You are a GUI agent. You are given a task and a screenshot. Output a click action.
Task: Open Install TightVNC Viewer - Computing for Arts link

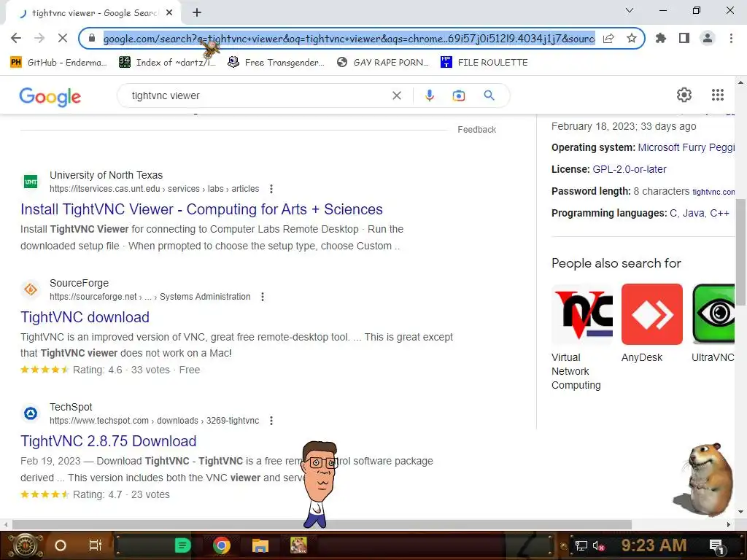(201, 209)
